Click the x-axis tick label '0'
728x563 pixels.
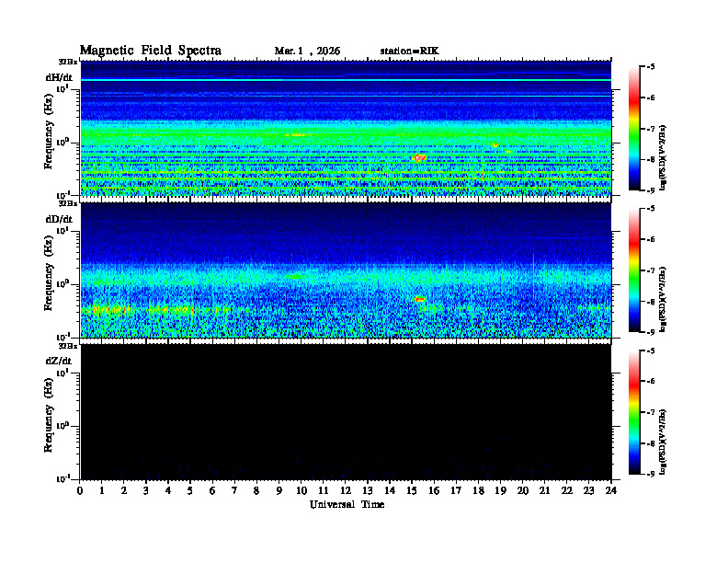(80, 491)
